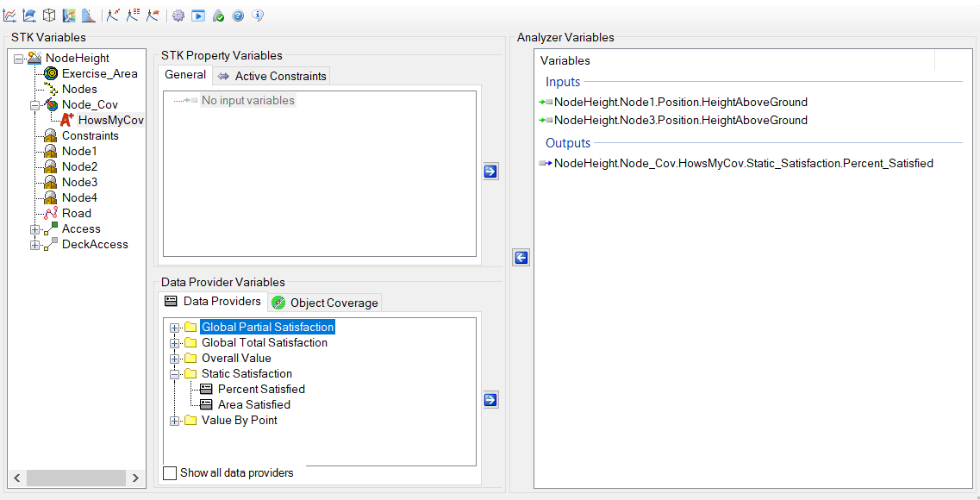Collapse the Static Satisfaction folder
The width and height of the screenshot is (980, 500).
tap(175, 374)
